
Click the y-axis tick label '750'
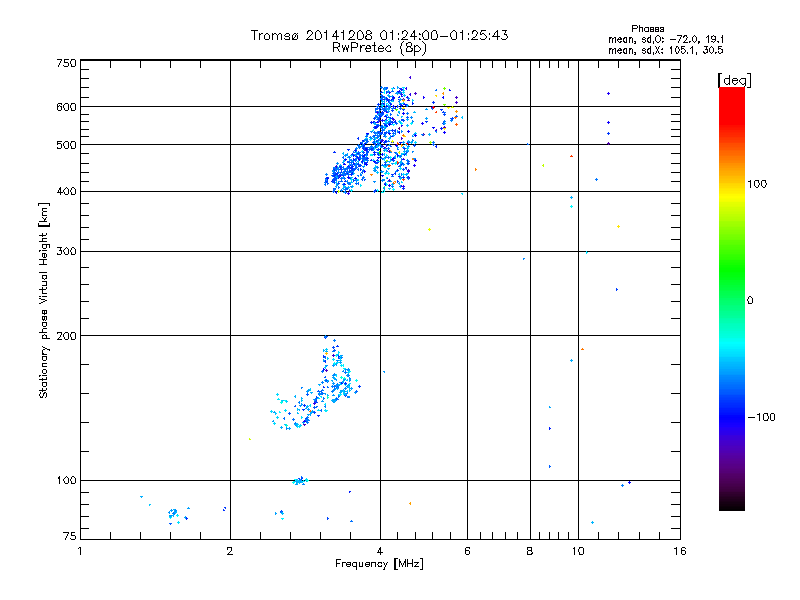pyautogui.click(x=66, y=63)
